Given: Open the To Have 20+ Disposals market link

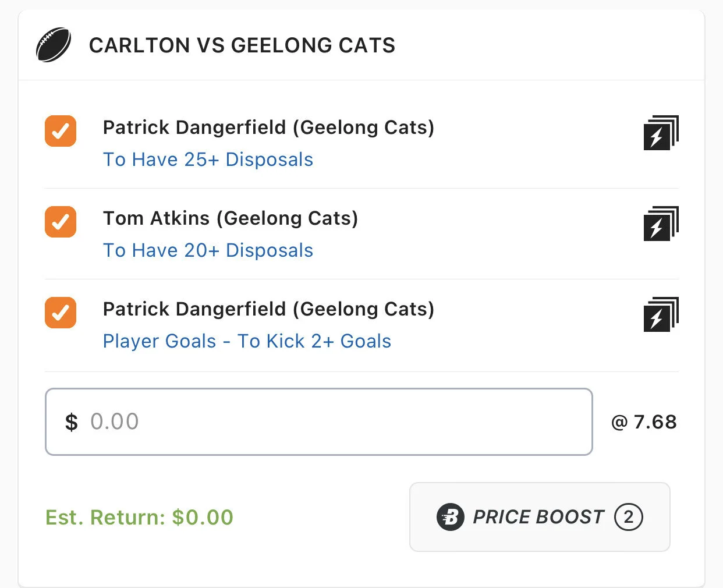Looking at the screenshot, I should pyautogui.click(x=208, y=250).
